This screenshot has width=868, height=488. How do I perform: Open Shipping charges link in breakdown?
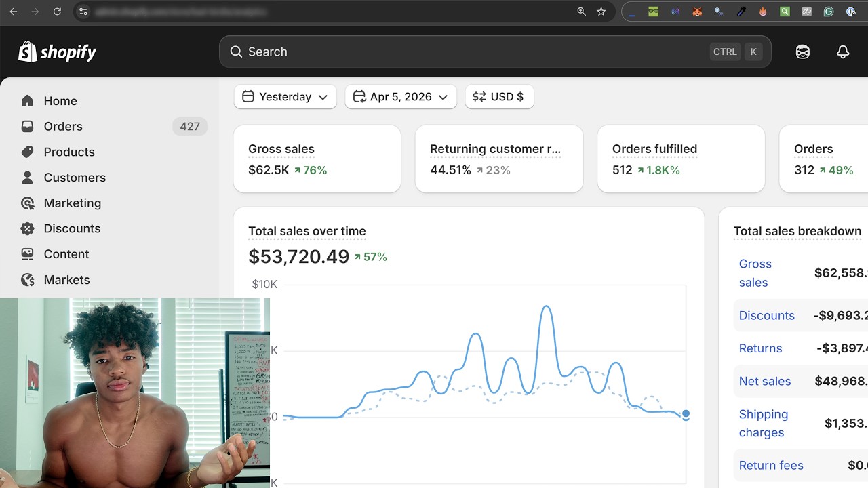[764, 424]
